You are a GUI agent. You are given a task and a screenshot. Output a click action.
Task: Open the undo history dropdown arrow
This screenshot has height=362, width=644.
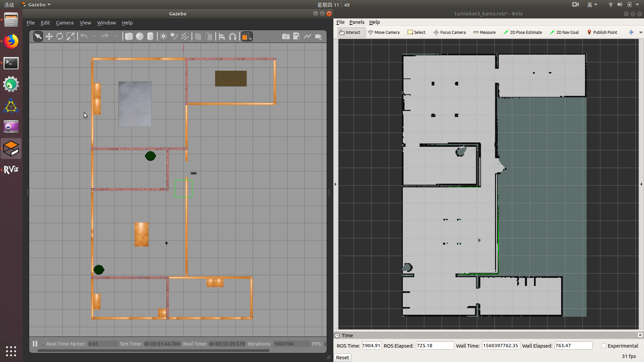pyautogui.click(x=94, y=37)
